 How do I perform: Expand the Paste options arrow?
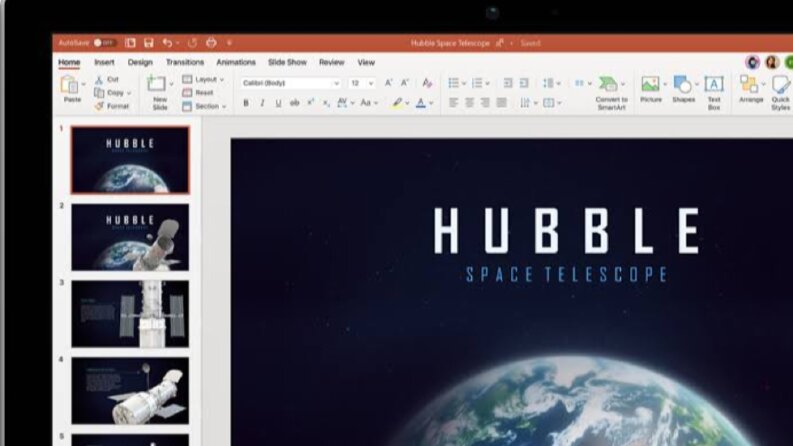pyautogui.click(x=84, y=84)
